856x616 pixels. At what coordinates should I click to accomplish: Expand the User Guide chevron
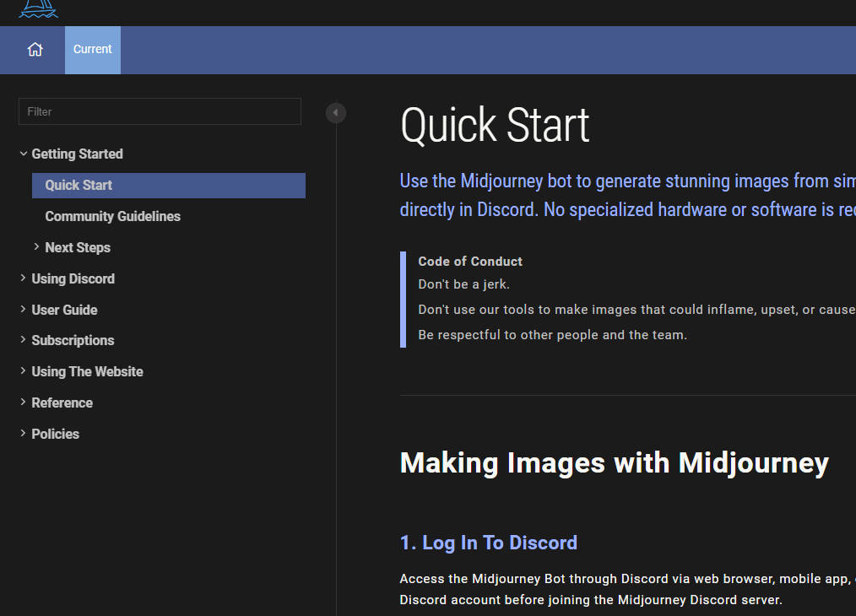[23, 309]
